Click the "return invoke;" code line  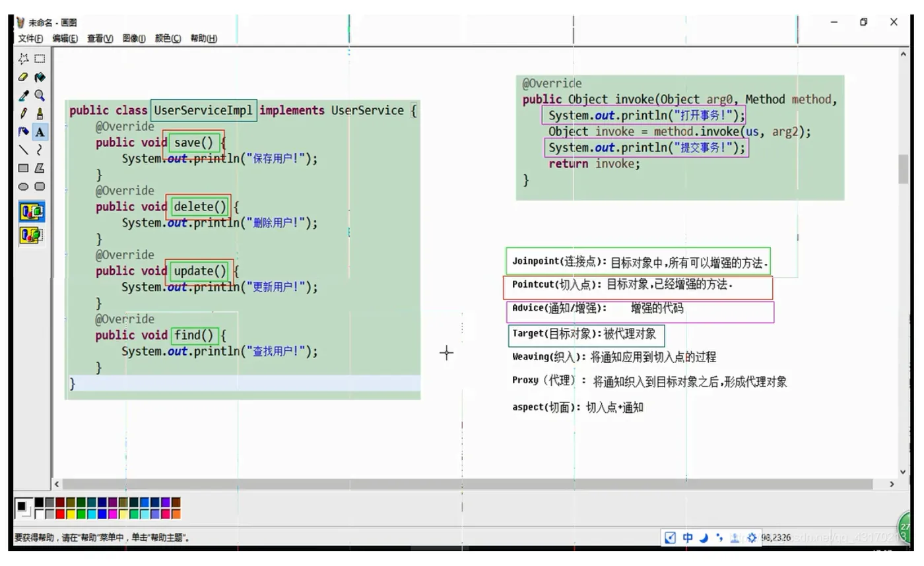click(594, 164)
